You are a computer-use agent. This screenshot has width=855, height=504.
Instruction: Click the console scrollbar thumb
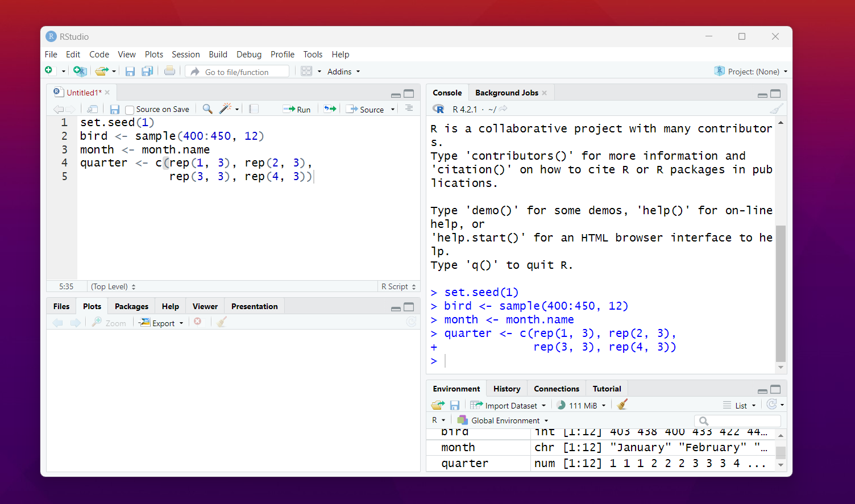coord(781,293)
